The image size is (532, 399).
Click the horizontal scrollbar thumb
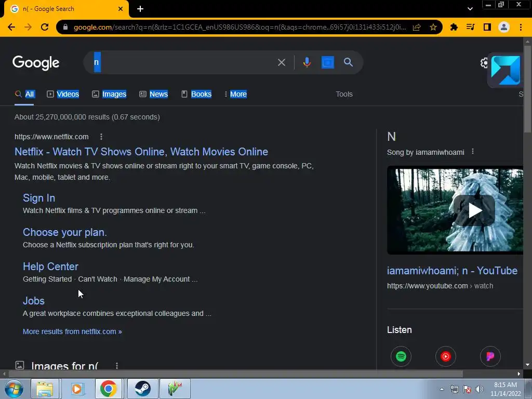[x=236, y=374]
